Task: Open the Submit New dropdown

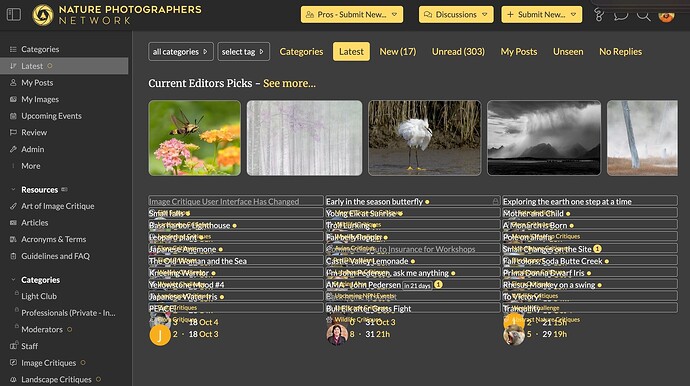Action: pyautogui.click(x=541, y=15)
